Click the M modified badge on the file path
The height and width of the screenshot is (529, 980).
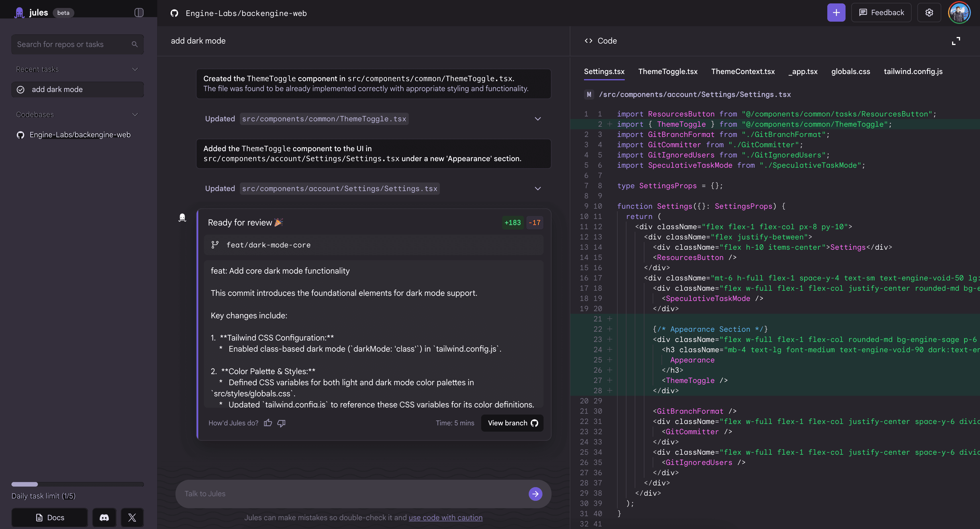click(589, 94)
